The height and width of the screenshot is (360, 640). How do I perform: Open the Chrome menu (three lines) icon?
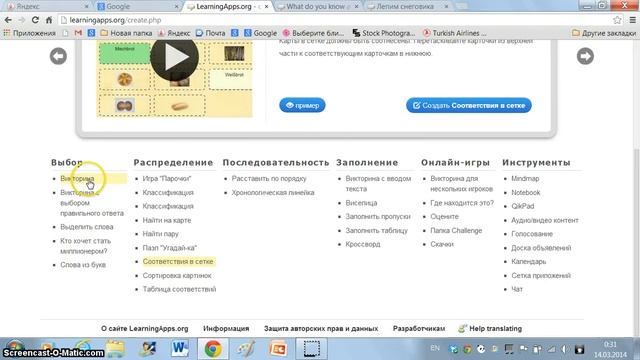[x=633, y=20]
